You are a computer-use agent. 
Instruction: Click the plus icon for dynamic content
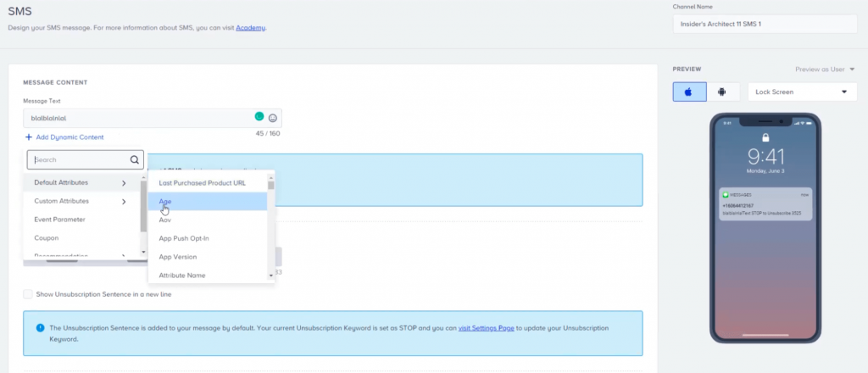28,137
